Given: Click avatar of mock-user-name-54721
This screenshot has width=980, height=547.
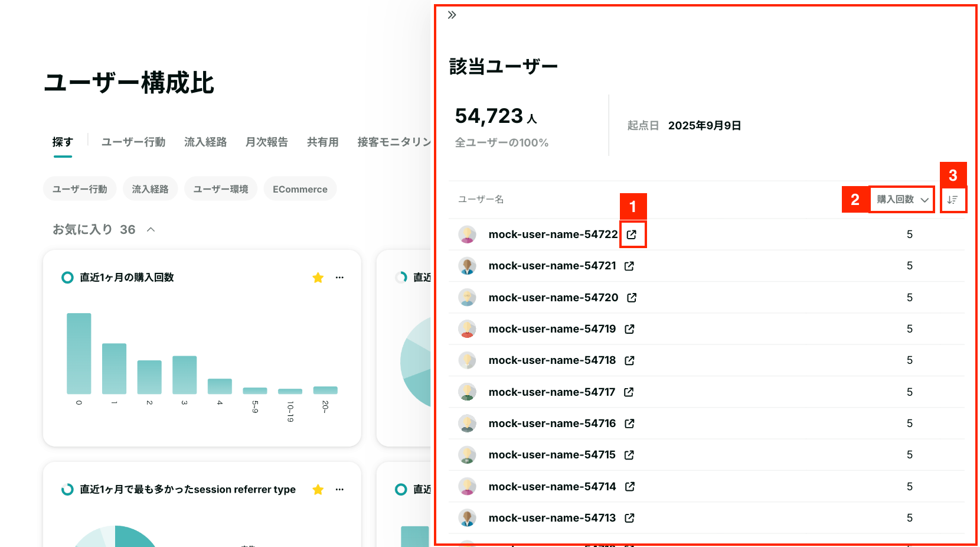Looking at the screenshot, I should [x=468, y=266].
